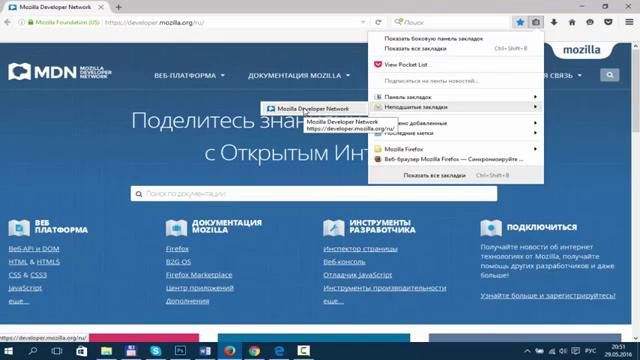
Task: Click the Pocket icon in the toolbar
Action: [x=608, y=22]
